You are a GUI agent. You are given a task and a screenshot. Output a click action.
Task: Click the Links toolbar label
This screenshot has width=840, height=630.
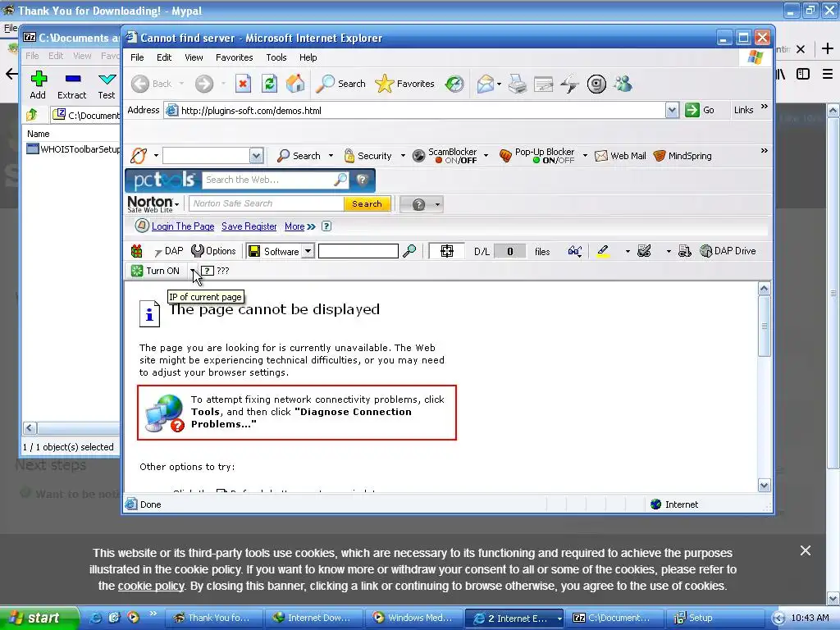pos(743,110)
